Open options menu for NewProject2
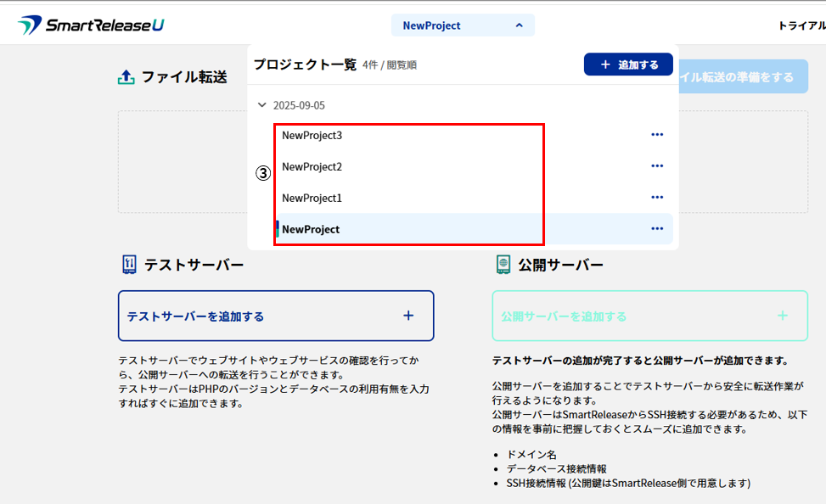 click(x=656, y=166)
